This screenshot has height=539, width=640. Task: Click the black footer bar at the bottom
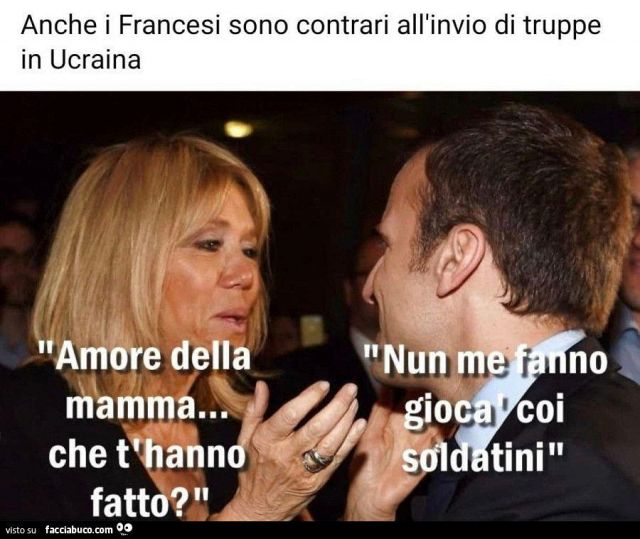(x=320, y=530)
